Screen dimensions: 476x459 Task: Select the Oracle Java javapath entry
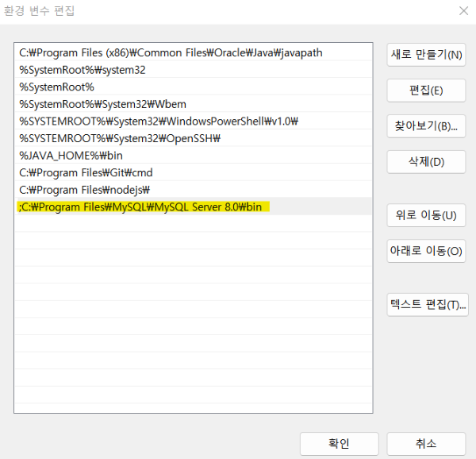(194, 52)
